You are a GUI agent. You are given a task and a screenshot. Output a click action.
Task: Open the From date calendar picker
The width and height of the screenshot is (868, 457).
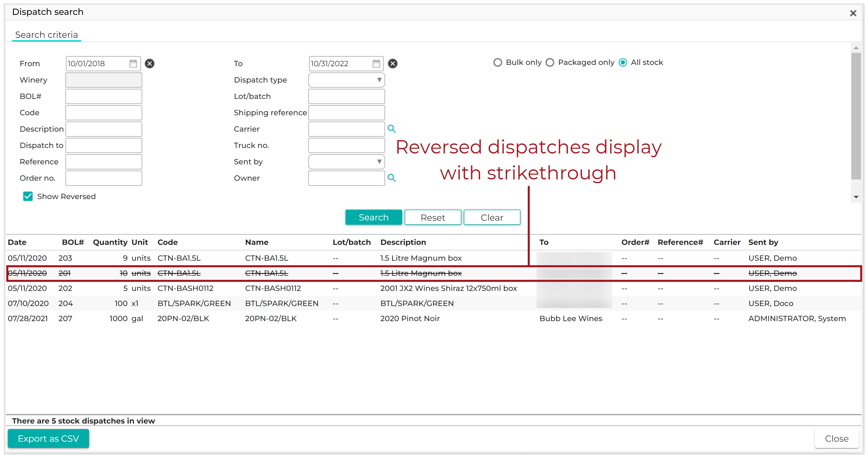click(133, 63)
